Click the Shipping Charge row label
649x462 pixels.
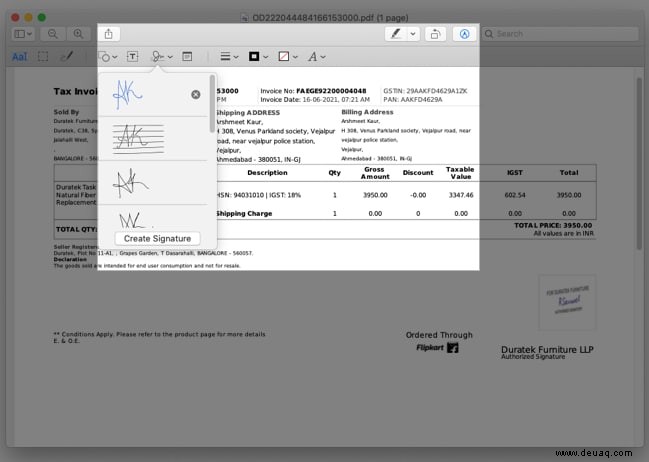point(244,214)
